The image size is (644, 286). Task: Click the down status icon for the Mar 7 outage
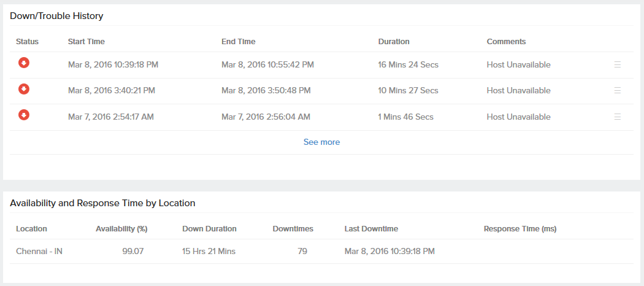point(24,115)
